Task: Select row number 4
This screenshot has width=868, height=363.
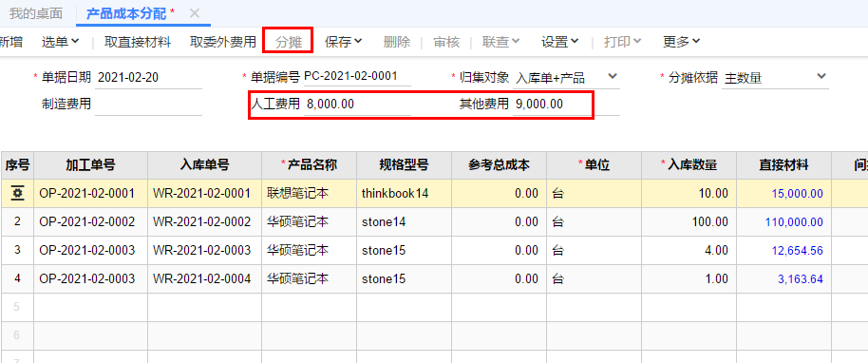Action: point(18,279)
